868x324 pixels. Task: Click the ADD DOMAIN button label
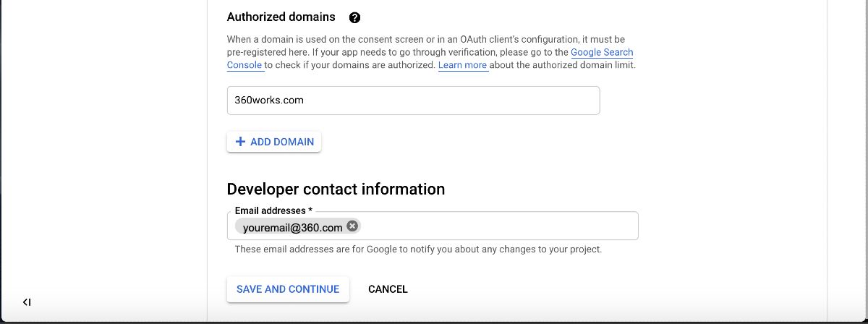click(x=282, y=142)
